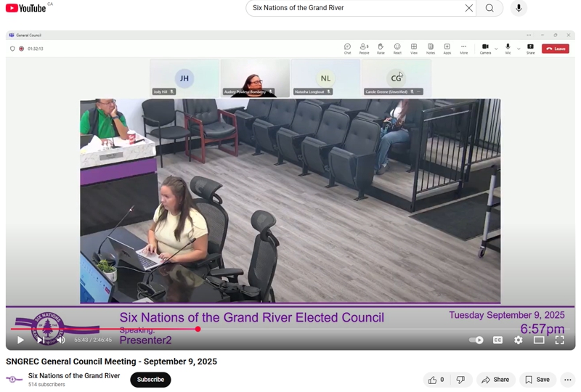Clear the search box text
This screenshot has width=581, height=392.
(468, 8)
